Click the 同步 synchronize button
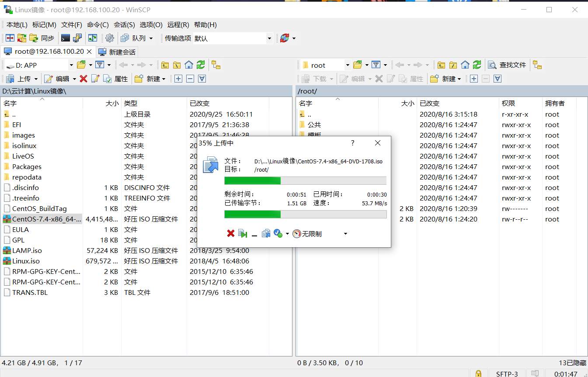 click(x=42, y=38)
